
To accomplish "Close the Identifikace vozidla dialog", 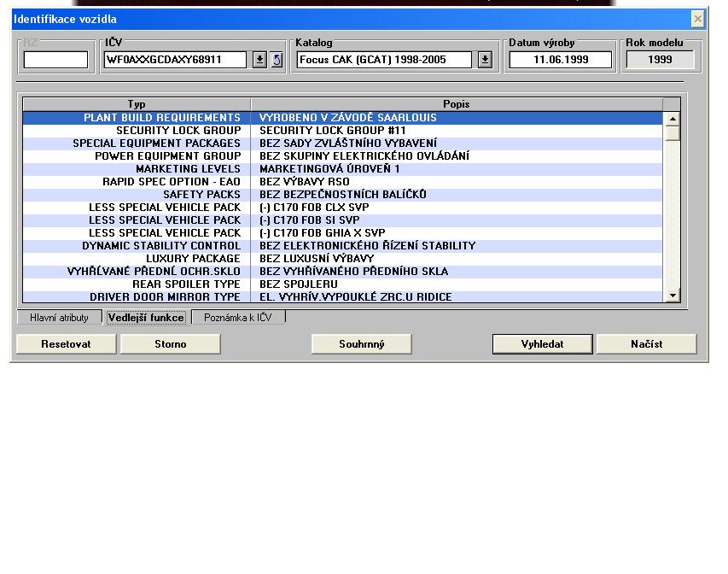I will pos(697,19).
